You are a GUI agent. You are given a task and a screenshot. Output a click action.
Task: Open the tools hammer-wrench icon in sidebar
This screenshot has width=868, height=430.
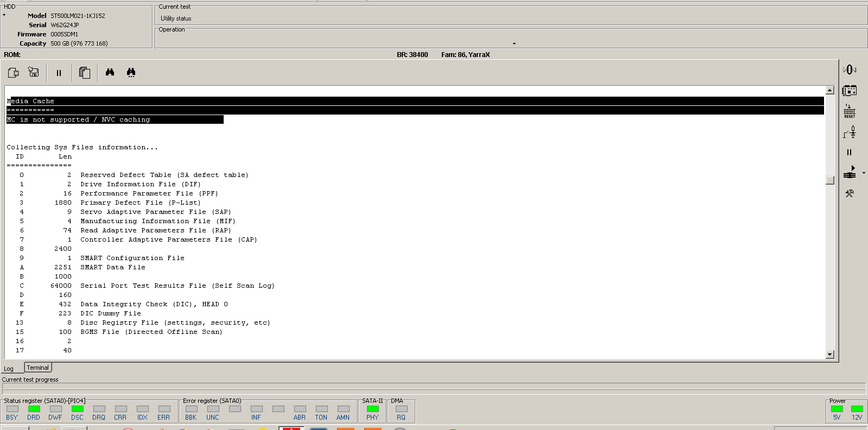point(850,193)
